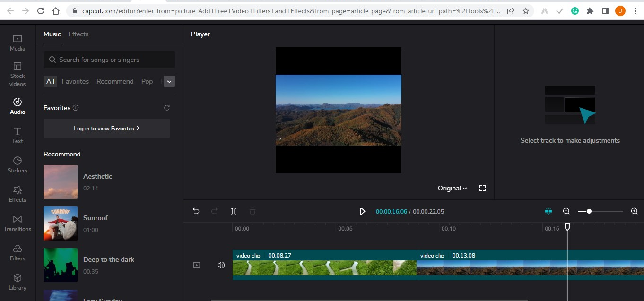The height and width of the screenshot is (301, 644).
Task: Enter fullscreen player preview
Action: click(x=482, y=188)
